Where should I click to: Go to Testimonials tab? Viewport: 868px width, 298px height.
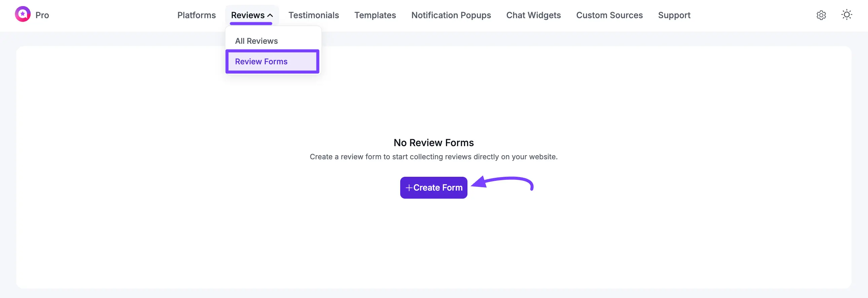coord(313,15)
